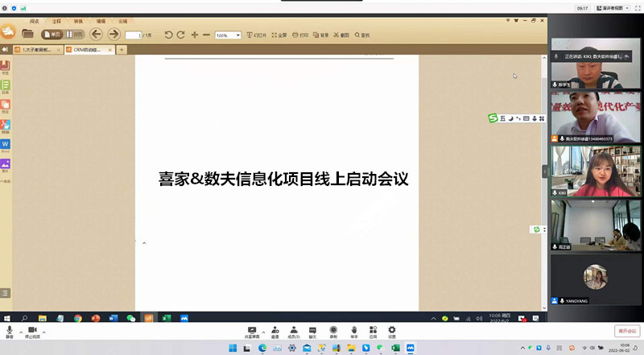Click the share screen button

[252, 331]
